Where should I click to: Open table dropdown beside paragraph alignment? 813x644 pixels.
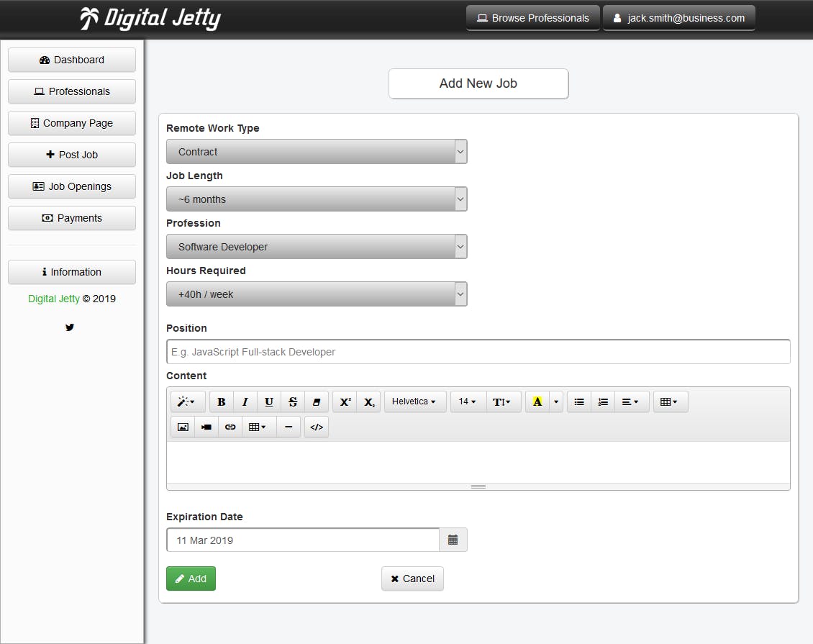pos(671,402)
